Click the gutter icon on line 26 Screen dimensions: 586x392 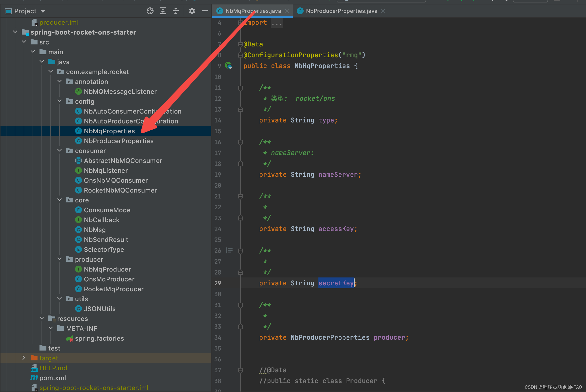point(229,251)
